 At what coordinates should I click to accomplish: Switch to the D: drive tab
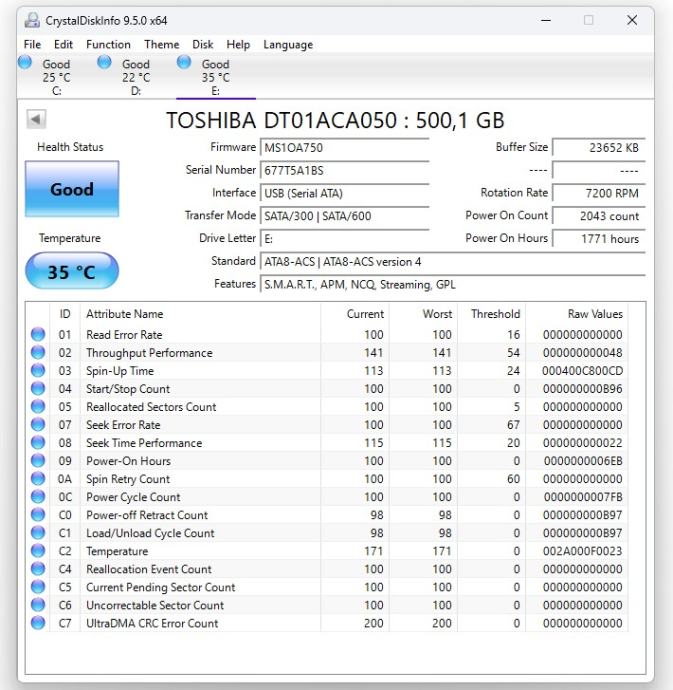point(136,77)
